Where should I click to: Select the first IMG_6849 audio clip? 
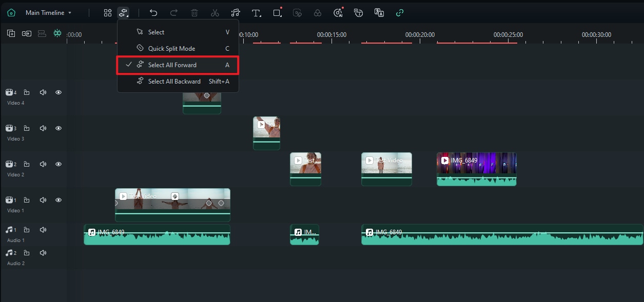(157, 234)
